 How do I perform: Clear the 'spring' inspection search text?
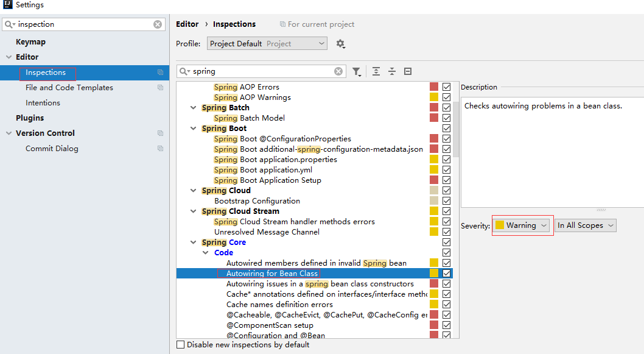[x=338, y=71]
